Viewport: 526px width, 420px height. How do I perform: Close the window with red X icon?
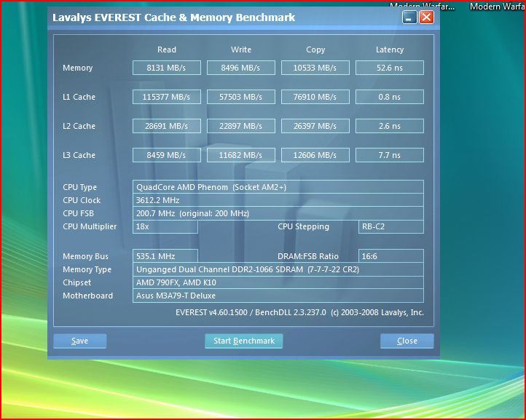pyautogui.click(x=426, y=17)
